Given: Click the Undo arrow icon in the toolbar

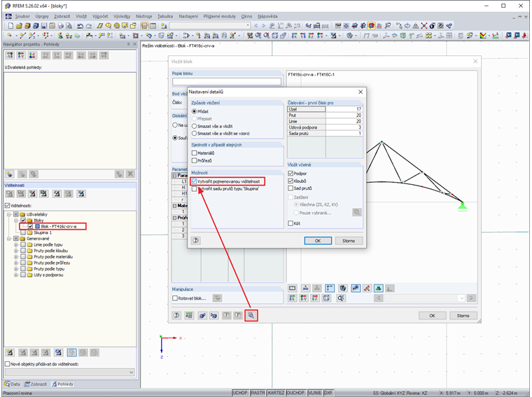Looking at the screenshot, I should (x=80, y=26).
